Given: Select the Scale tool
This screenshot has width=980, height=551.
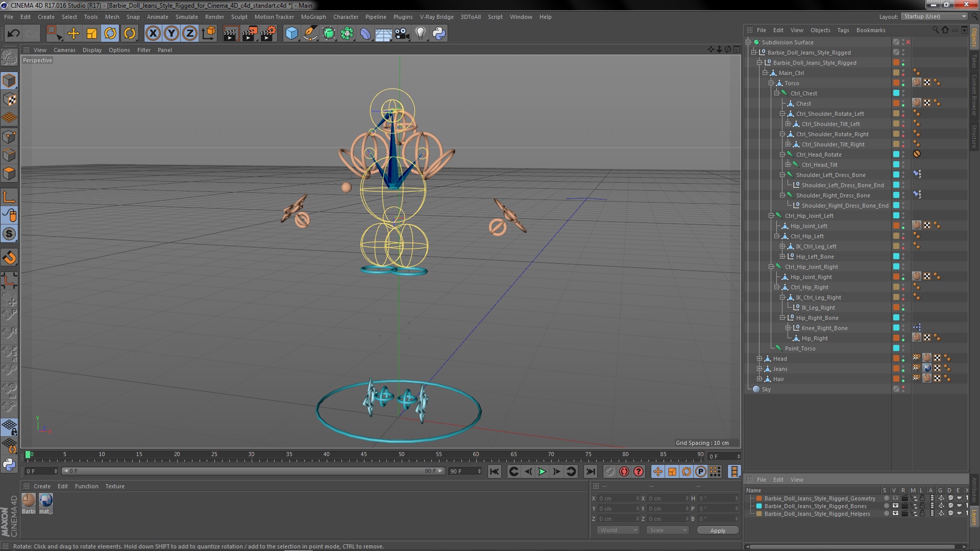Looking at the screenshot, I should click(x=92, y=34).
